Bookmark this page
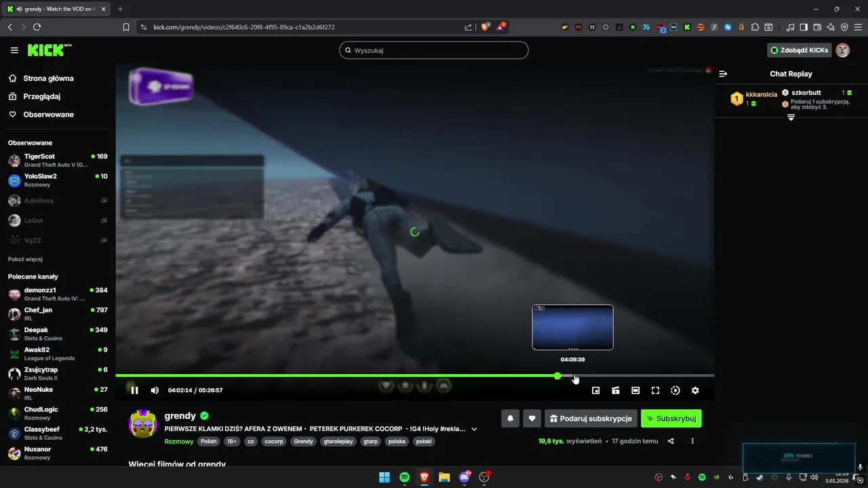This screenshot has width=868, height=488. click(x=126, y=27)
